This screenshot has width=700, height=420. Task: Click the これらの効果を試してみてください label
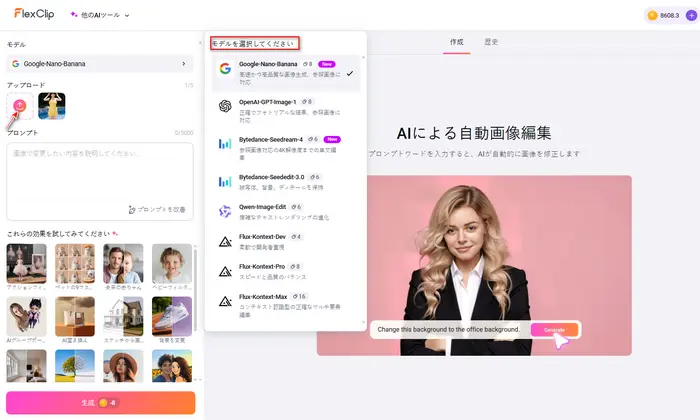click(x=58, y=233)
